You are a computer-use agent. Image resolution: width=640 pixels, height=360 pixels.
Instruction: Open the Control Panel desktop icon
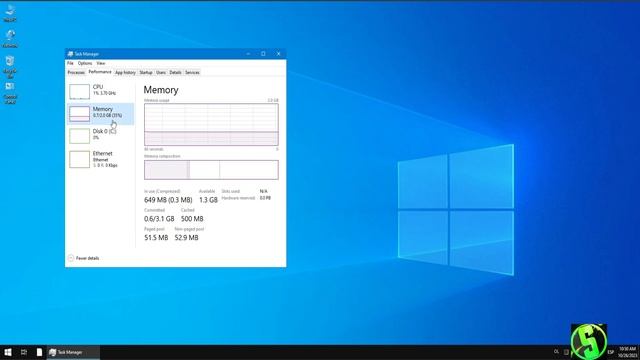coord(10,93)
